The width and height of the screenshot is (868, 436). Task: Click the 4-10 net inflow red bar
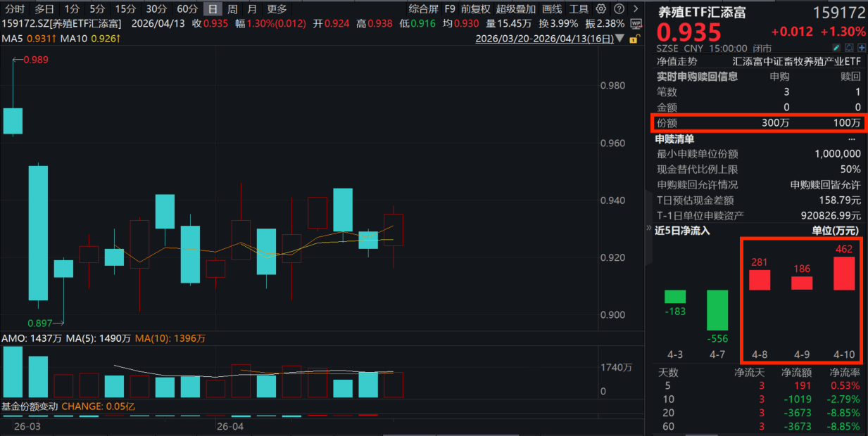[844, 273]
